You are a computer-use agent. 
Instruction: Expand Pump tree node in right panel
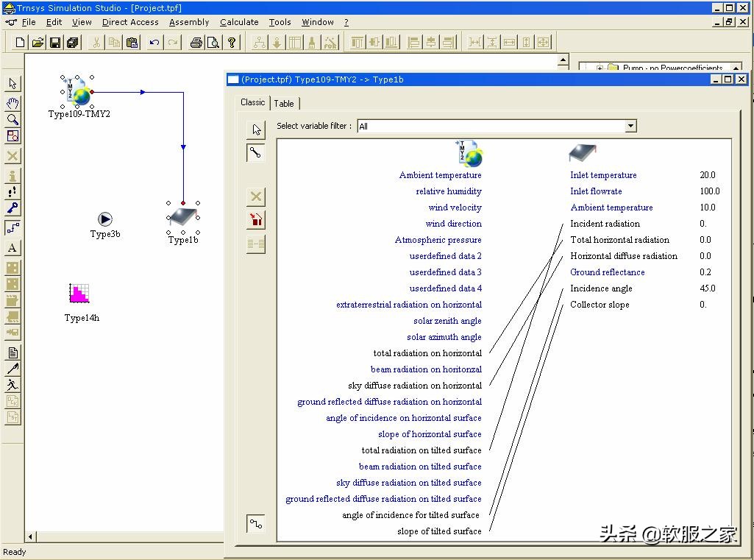[600, 68]
